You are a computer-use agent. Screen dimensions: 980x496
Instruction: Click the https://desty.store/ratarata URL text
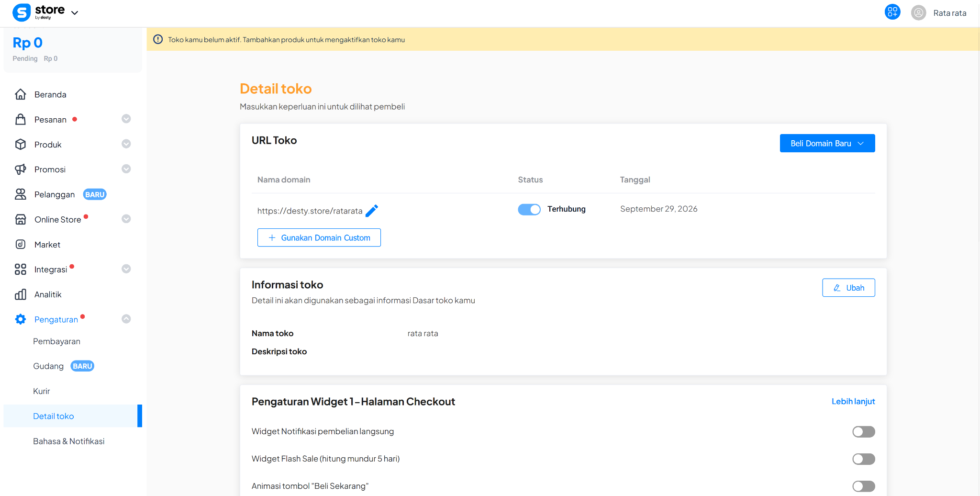[310, 211]
